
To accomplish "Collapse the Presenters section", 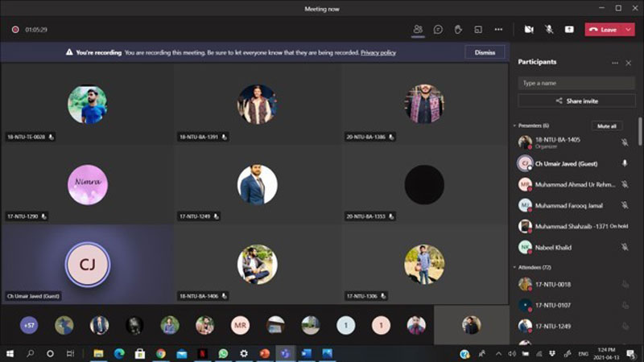I will click(x=515, y=125).
